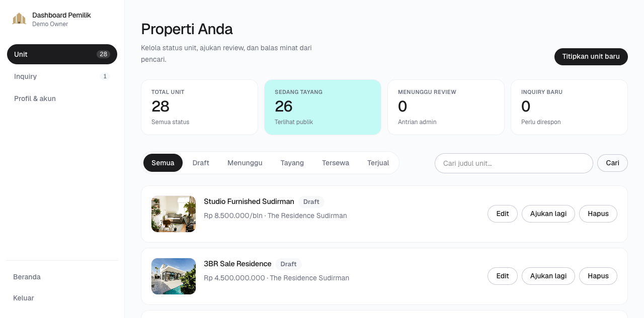Select the Menunggu Review stats card
644x318 pixels.
[x=446, y=107]
